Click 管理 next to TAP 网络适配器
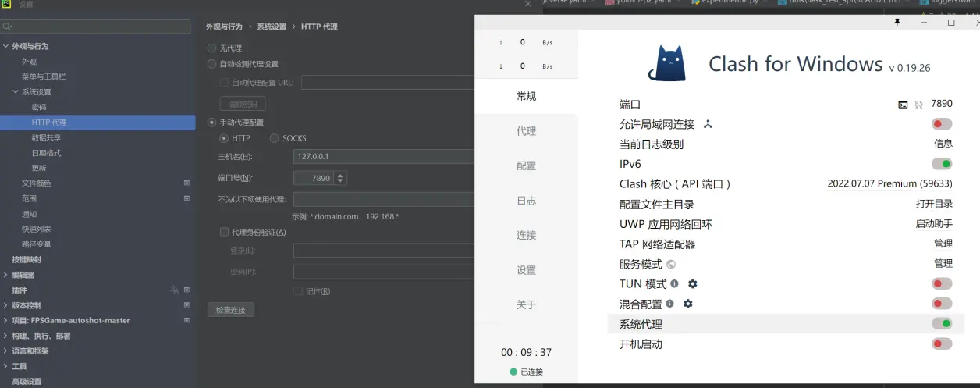This screenshot has width=980, height=388. (943, 244)
